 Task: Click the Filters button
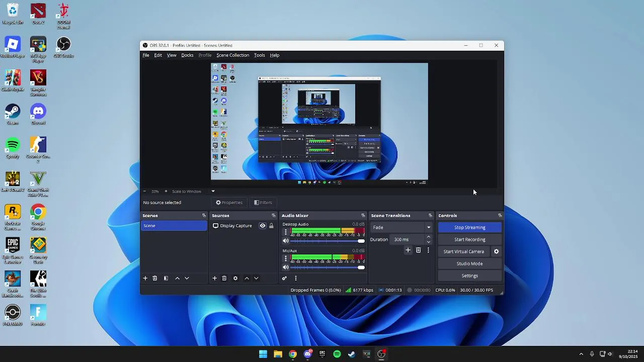tap(263, 203)
